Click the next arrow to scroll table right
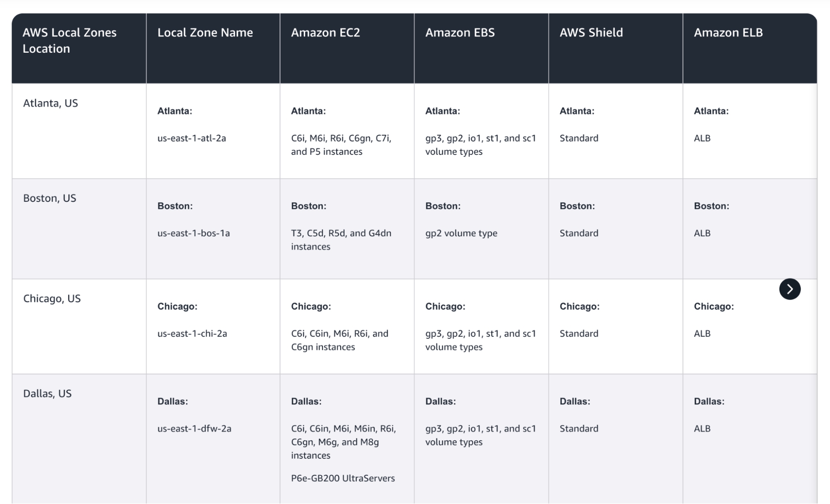The height and width of the screenshot is (504, 830). coord(789,289)
